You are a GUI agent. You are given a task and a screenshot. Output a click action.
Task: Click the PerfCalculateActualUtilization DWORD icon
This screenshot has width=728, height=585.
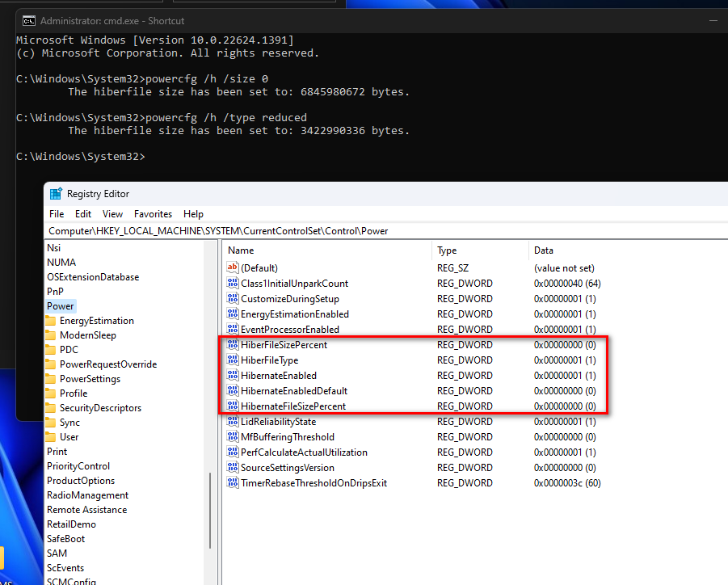click(x=232, y=452)
